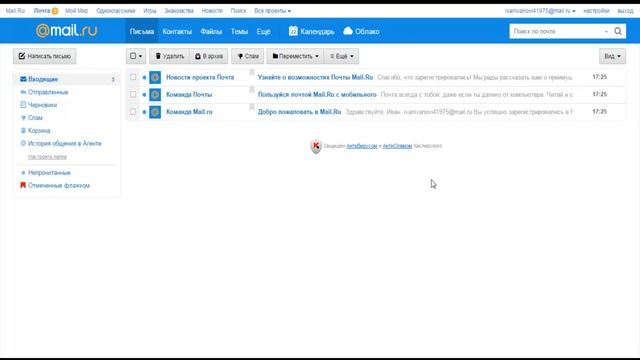Flag the Новости проекта Почта message
This screenshot has height=360, width=640.
tap(252, 73)
